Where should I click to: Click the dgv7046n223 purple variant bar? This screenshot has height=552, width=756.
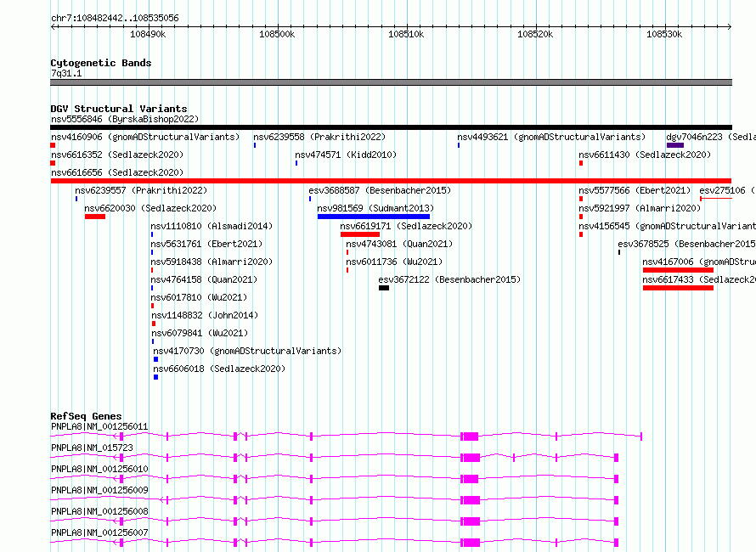(675, 145)
